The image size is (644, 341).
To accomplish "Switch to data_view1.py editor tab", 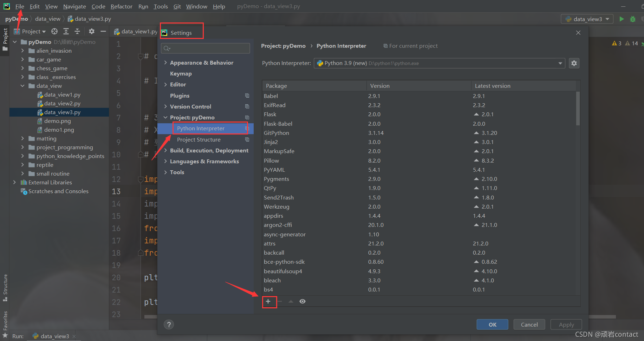I will pyautogui.click(x=136, y=31).
